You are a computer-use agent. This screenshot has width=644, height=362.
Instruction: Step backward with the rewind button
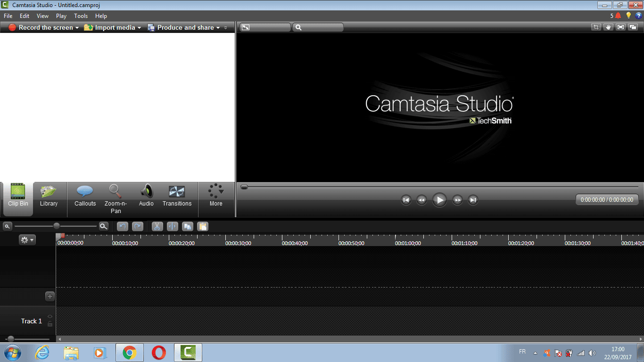pyautogui.click(x=421, y=200)
